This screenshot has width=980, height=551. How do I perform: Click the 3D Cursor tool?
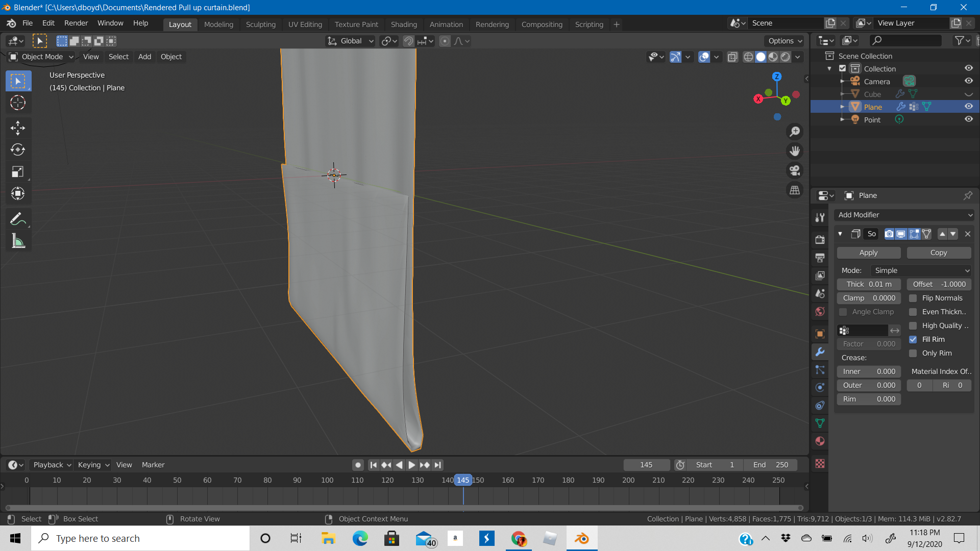pos(18,103)
